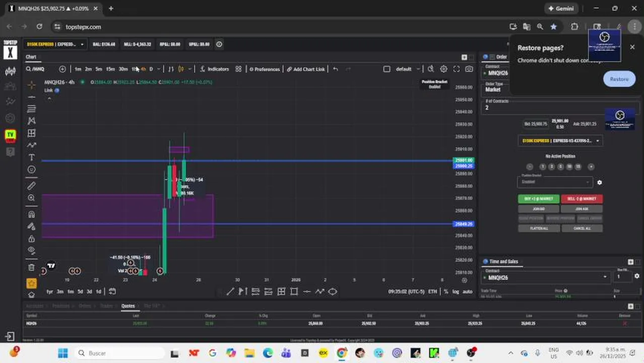Click the Topstep X logo

pyautogui.click(x=10, y=50)
